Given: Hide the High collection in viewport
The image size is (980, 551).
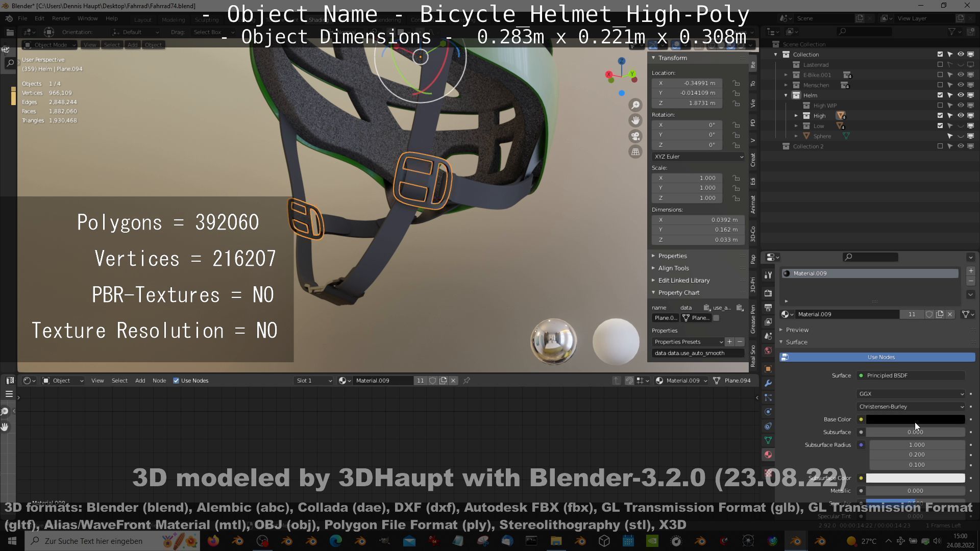Looking at the screenshot, I should (961, 116).
